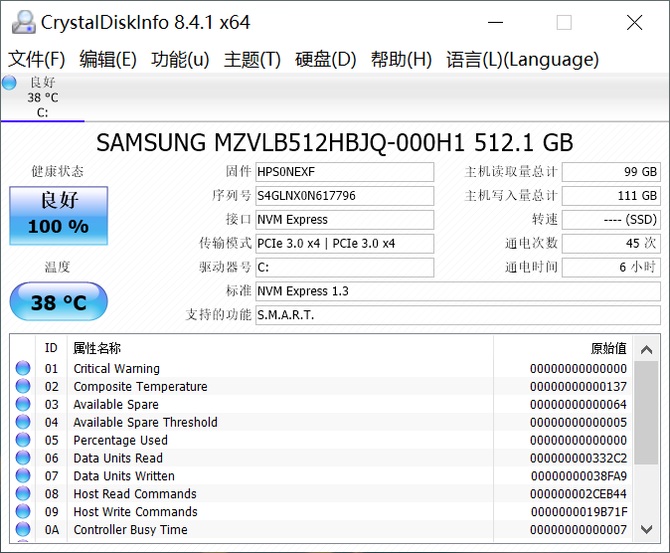Select the Available Spare Threshold attribute name
Screen dimensions: 670x553
tap(145, 422)
